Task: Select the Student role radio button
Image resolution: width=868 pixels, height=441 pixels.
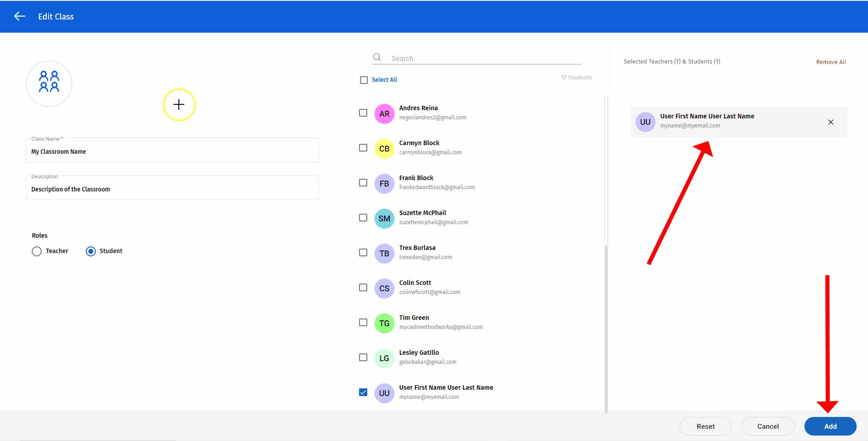Action: (91, 251)
